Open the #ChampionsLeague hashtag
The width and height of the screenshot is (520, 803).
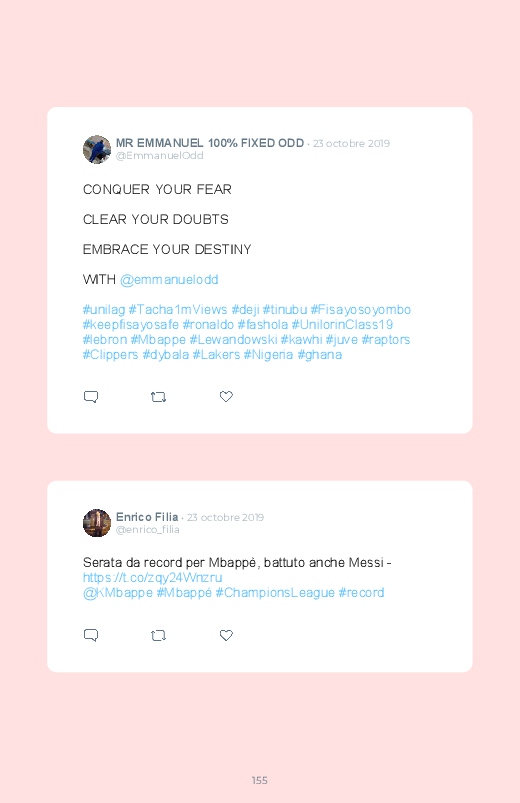(275, 593)
